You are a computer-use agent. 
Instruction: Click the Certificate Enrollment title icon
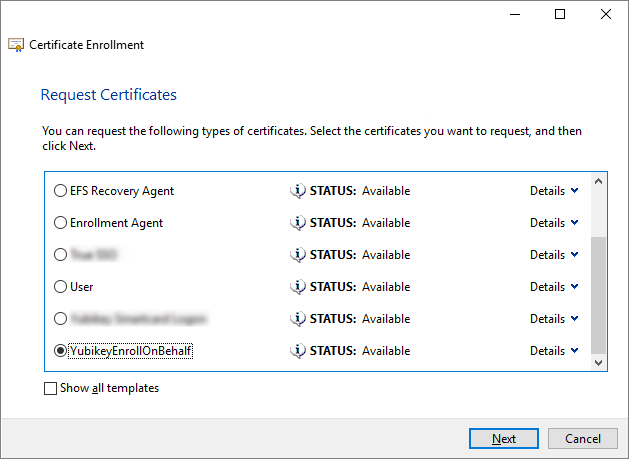[16, 45]
